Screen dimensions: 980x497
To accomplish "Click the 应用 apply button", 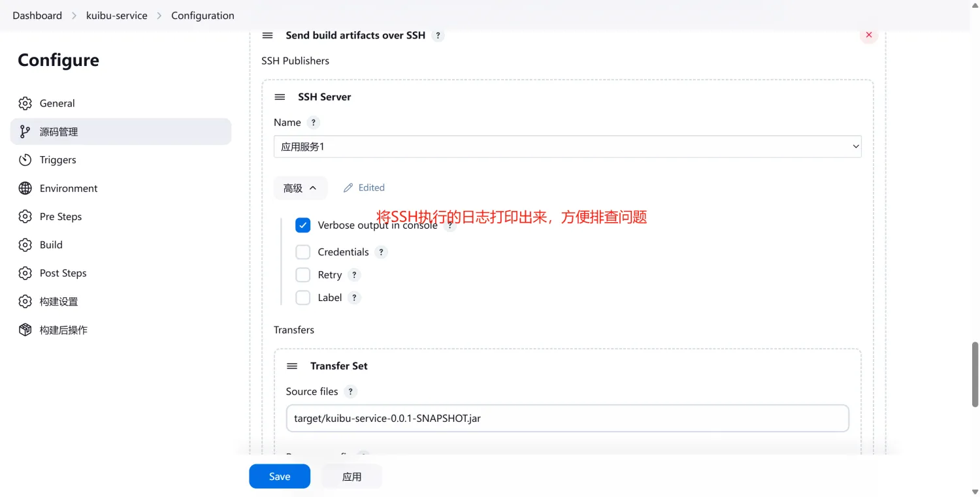I will [x=351, y=477].
